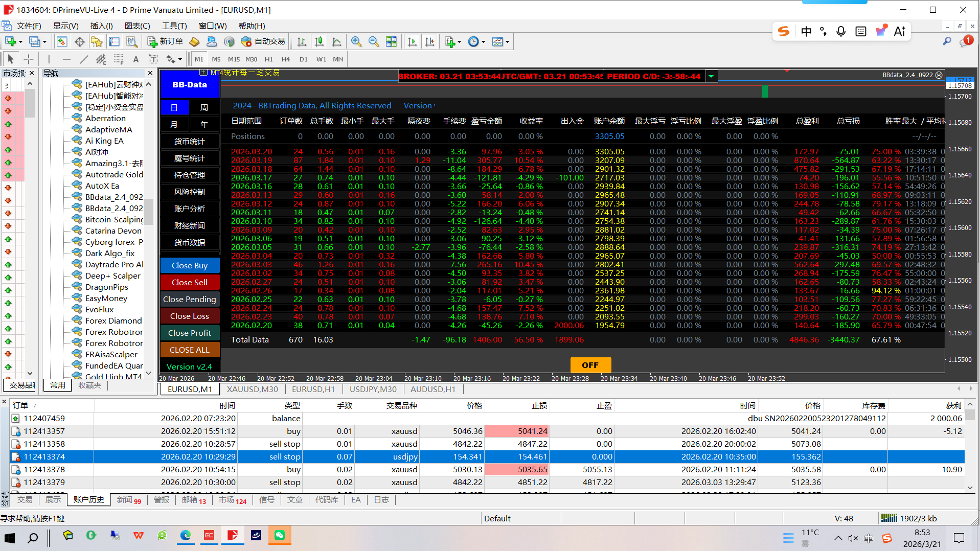
Task: Click the zoom in magnifier icon
Action: click(356, 42)
